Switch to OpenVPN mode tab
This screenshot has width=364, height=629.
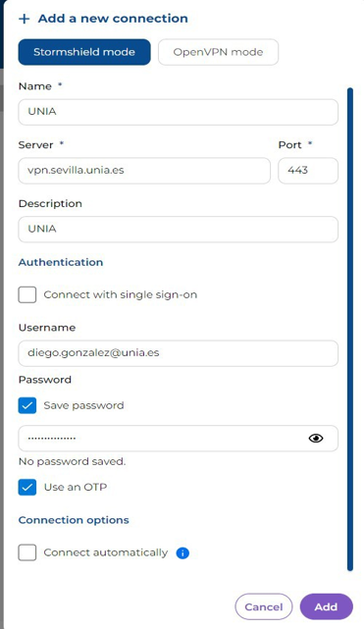(218, 52)
